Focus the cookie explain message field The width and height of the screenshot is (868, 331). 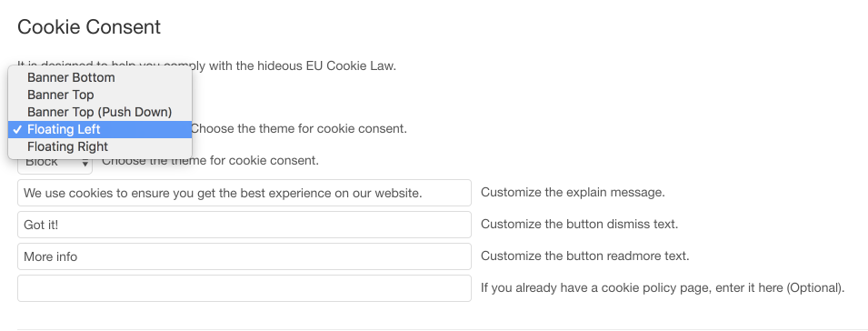244,193
